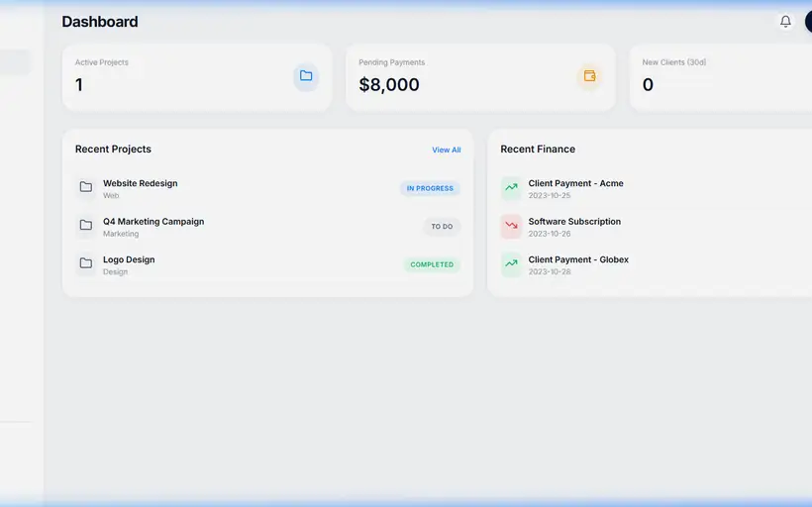Click the Active Projects label
The width and height of the screenshot is (812, 507).
coord(101,62)
